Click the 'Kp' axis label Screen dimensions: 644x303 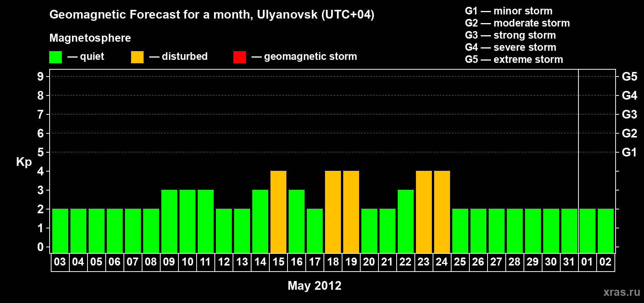click(x=24, y=162)
